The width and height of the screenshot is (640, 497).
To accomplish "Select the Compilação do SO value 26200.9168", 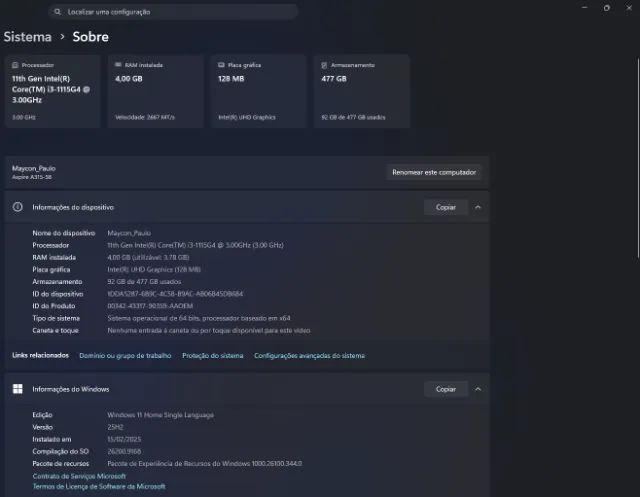I will 124,451.
